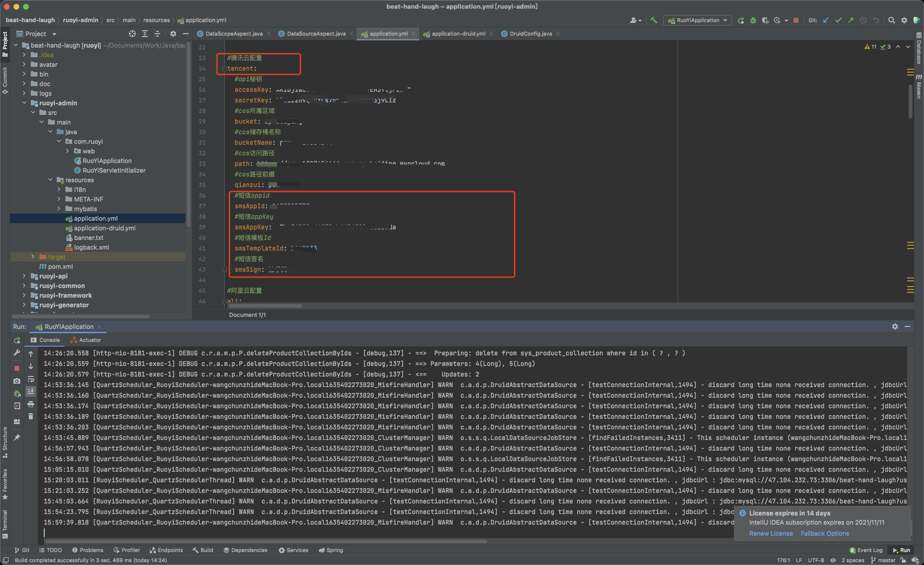Viewport: 924px width, 565px height.
Task: Click the green Debug bug icon in toolbar
Action: coord(753,20)
